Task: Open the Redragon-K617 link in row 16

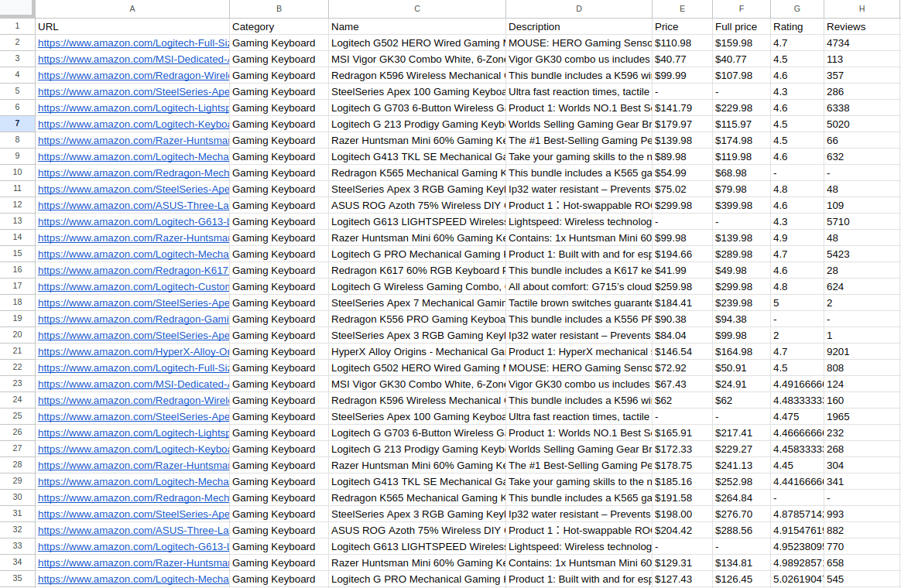Action: [x=133, y=271]
